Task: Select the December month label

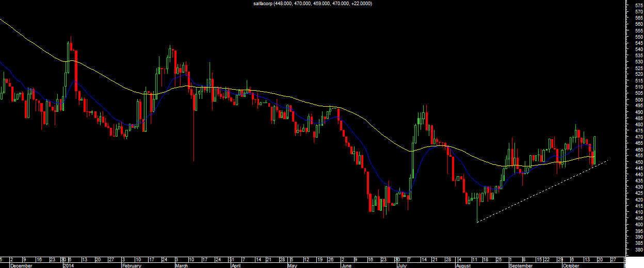Action: coord(21,265)
